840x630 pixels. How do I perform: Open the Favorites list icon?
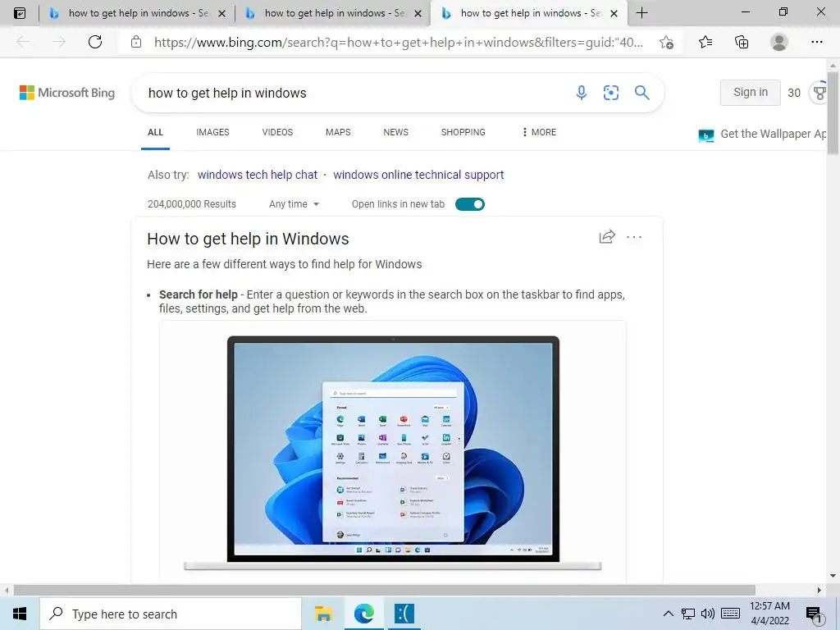click(705, 42)
